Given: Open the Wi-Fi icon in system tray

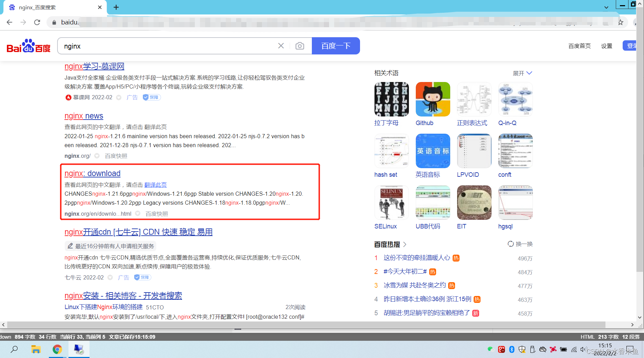Looking at the screenshot, I should point(574,349).
